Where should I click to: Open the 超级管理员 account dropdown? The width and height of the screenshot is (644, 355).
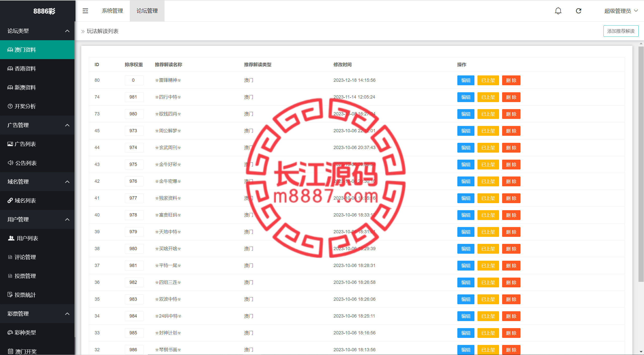pos(621,11)
